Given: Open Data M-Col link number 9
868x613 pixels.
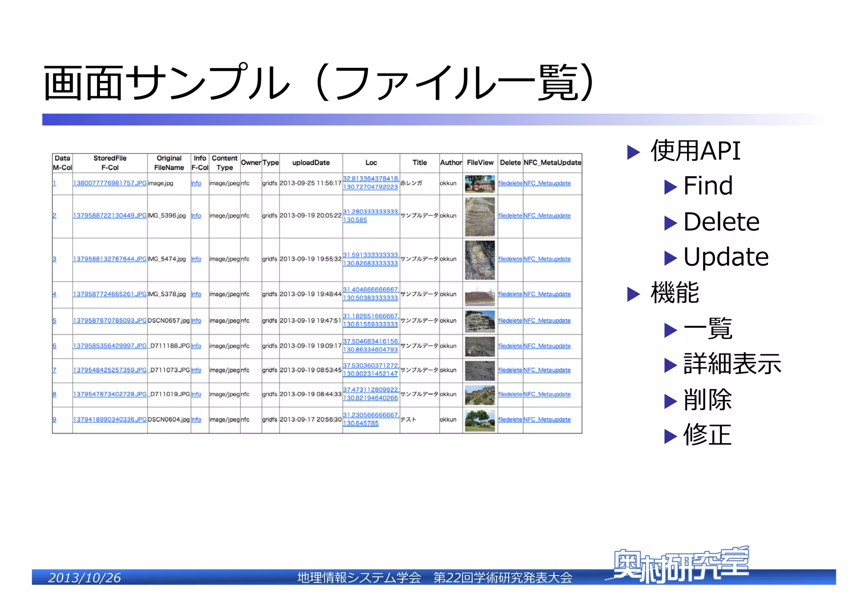Looking at the screenshot, I should (54, 419).
